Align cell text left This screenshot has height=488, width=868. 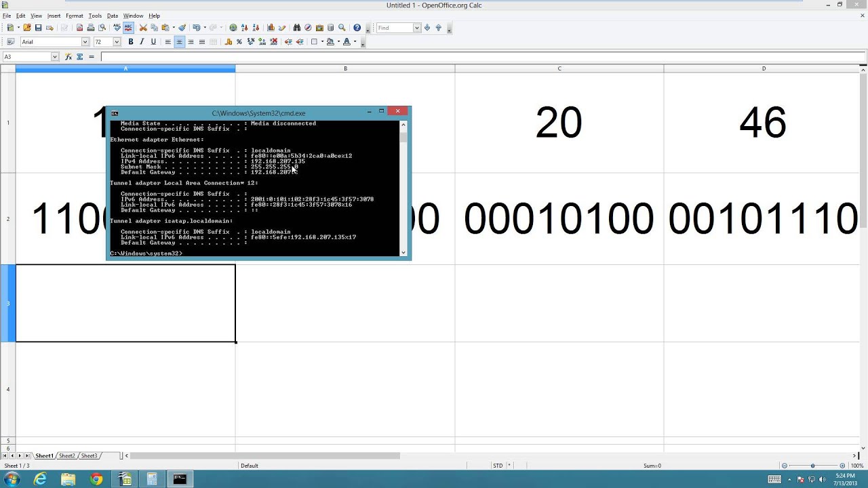[168, 42]
